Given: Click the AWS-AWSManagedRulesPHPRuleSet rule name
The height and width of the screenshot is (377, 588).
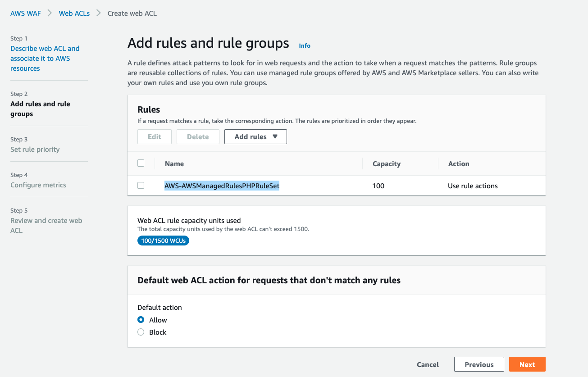Looking at the screenshot, I should coord(222,186).
